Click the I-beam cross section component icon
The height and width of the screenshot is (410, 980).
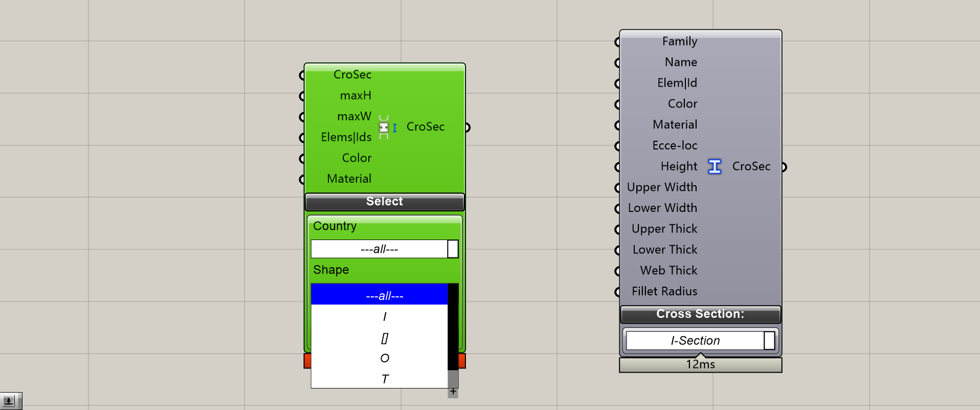[x=715, y=166]
